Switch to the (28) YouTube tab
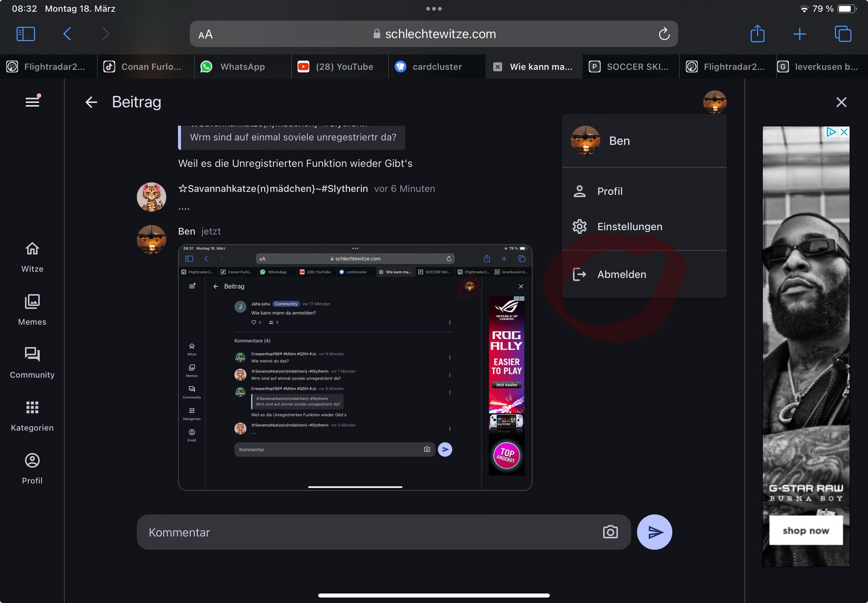 [344, 67]
